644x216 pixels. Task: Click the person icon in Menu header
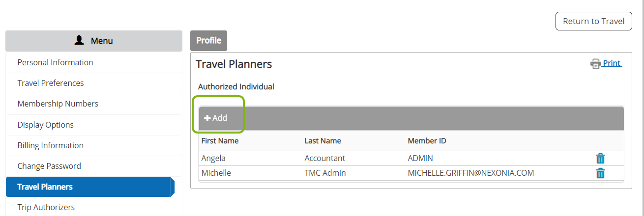click(79, 41)
